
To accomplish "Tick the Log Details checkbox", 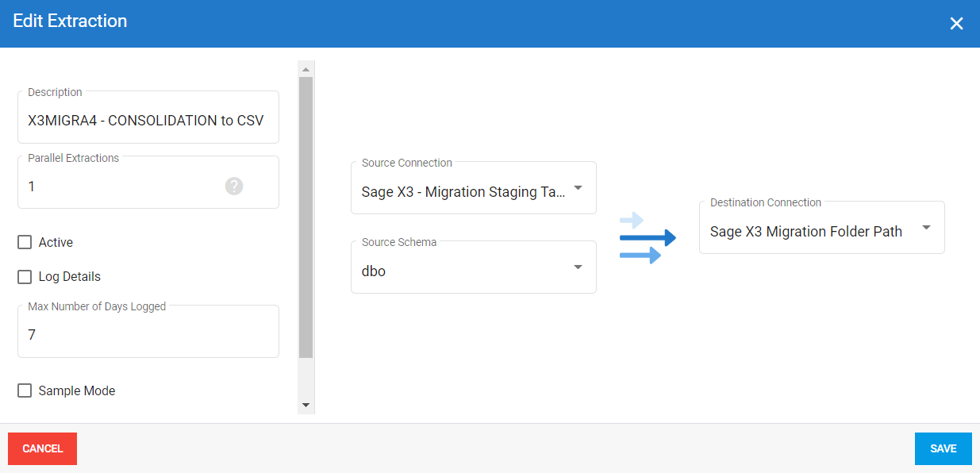I will [x=25, y=277].
